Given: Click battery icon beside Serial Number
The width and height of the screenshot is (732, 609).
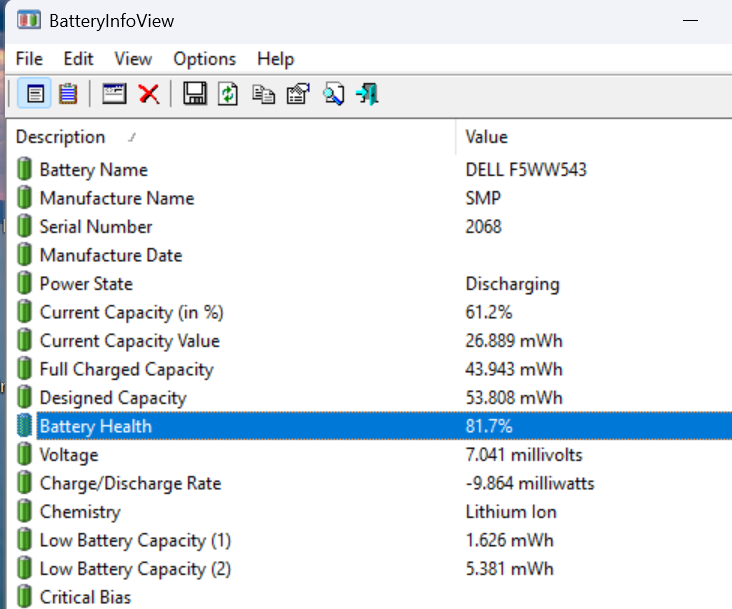Looking at the screenshot, I should click(24, 226).
